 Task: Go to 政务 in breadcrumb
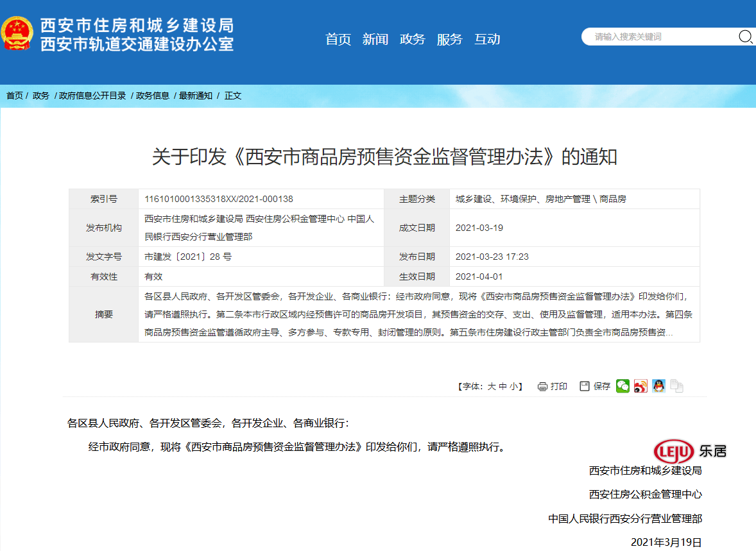coord(41,96)
